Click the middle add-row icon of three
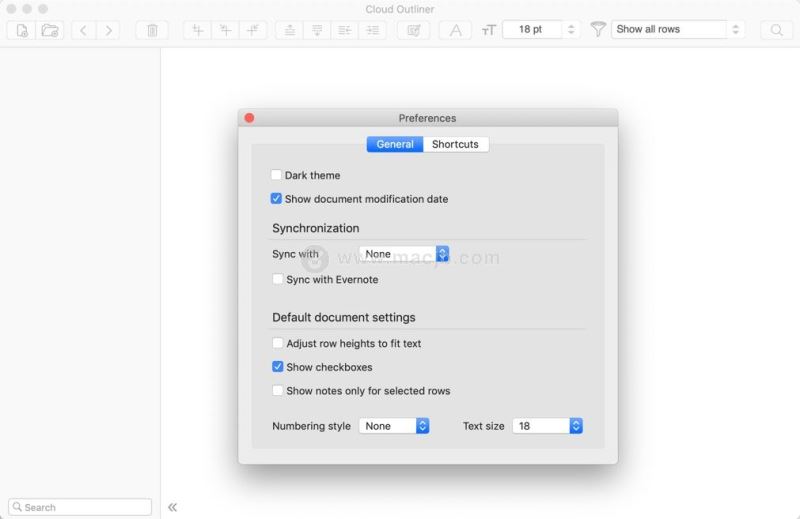The height and width of the screenshot is (519, 800). [225, 30]
